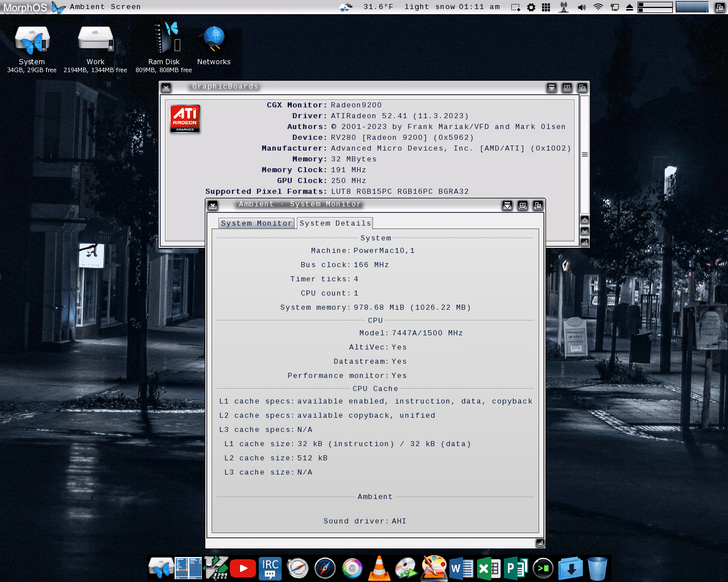Screen dimensions: 728x582
Task: Launch the VLC traffic cone player
Action: click(379, 568)
